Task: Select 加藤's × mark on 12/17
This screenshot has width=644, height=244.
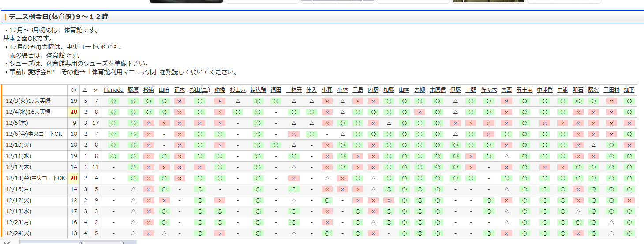Action: 389,200
